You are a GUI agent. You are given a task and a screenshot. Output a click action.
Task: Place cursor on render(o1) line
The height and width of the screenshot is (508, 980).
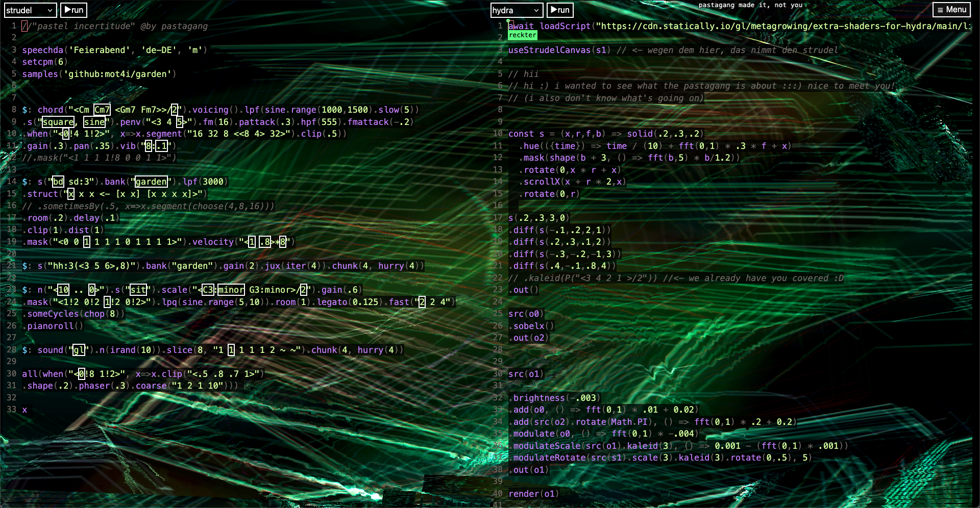click(x=533, y=494)
